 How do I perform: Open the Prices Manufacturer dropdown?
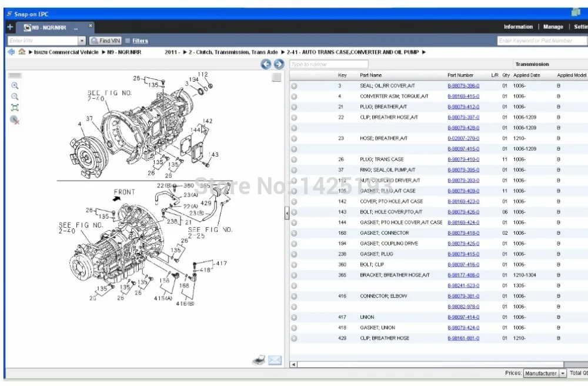tap(544, 373)
